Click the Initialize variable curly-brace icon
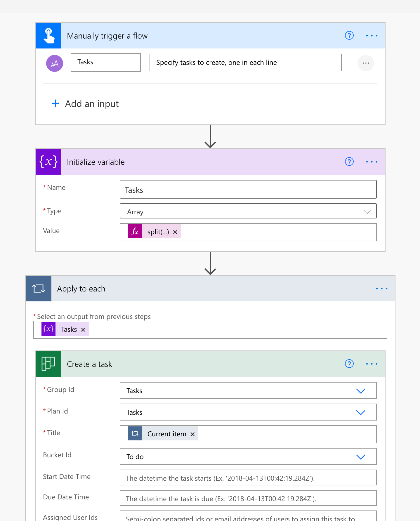420x521 pixels. click(x=48, y=162)
